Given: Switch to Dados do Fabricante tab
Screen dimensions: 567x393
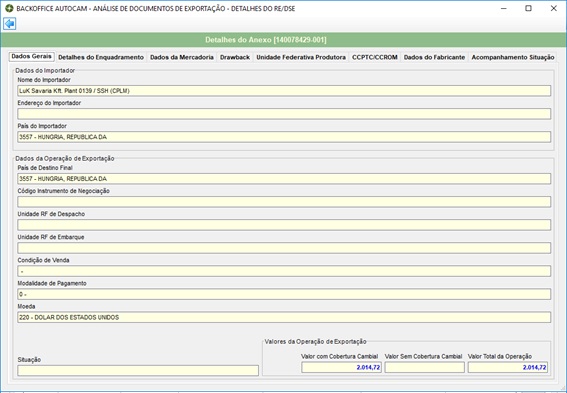Looking at the screenshot, I should (x=434, y=57).
